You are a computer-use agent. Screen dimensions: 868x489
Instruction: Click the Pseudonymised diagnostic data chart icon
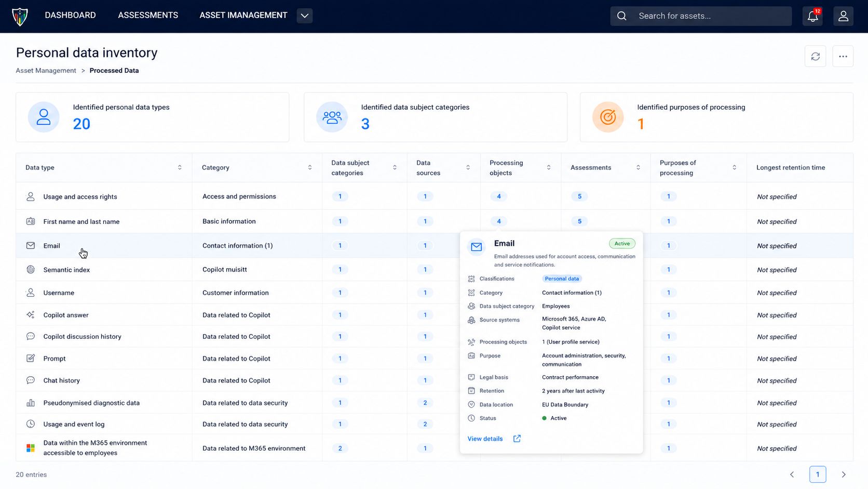point(31,403)
